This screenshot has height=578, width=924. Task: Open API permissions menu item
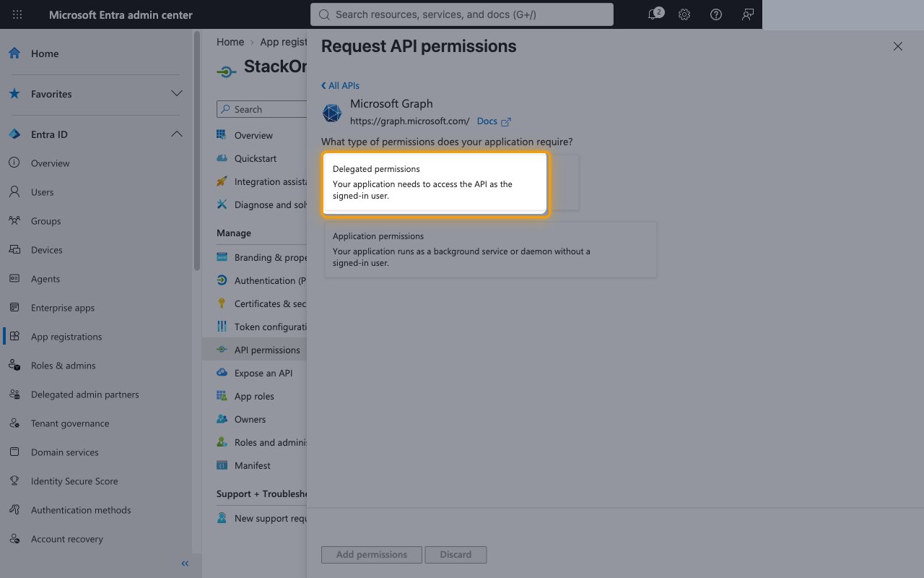click(x=255, y=350)
